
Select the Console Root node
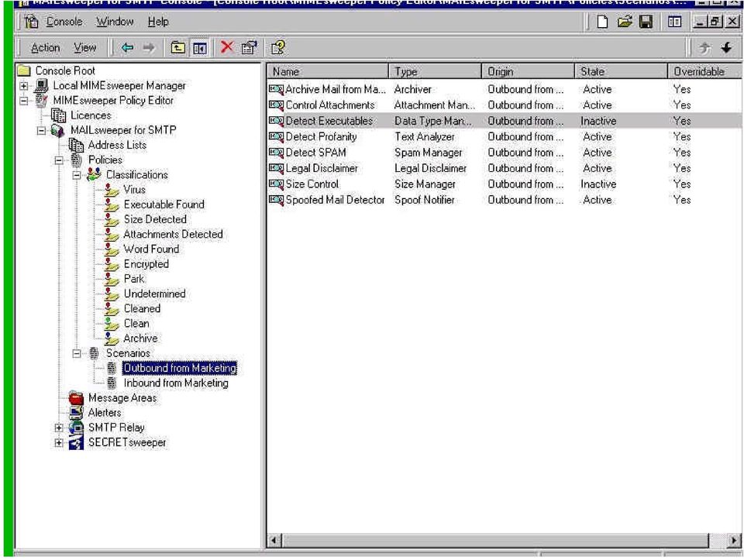pyautogui.click(x=65, y=70)
